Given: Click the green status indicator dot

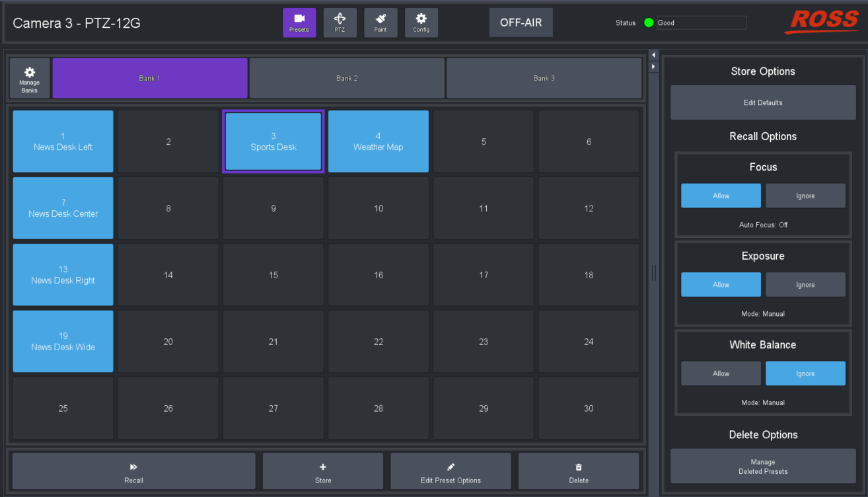Looking at the screenshot, I should 649,22.
